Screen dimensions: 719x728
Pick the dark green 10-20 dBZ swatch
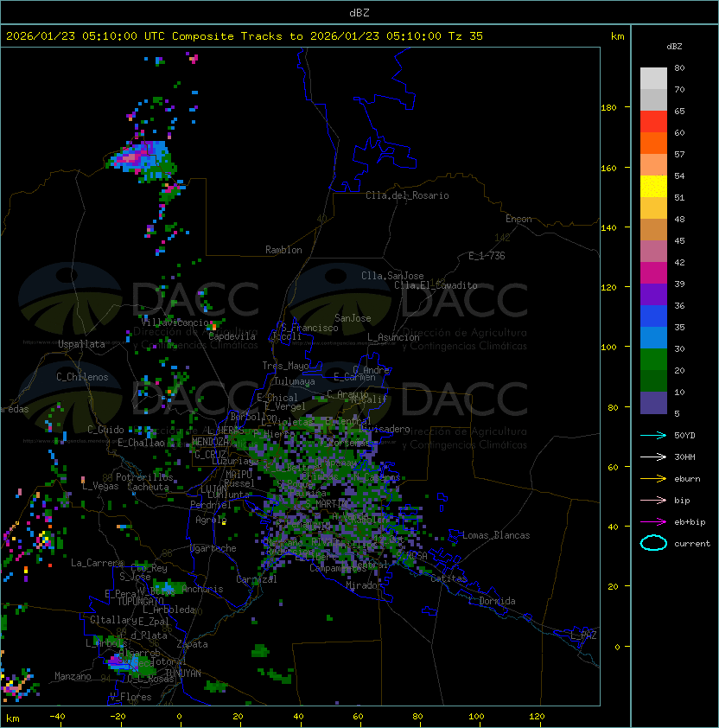(653, 381)
